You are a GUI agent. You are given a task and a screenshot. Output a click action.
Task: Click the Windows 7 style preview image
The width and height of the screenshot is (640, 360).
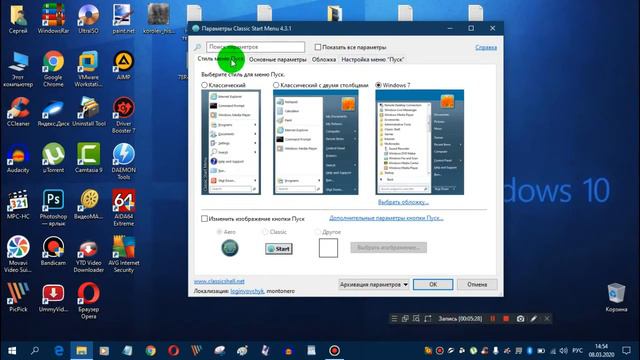point(420,142)
